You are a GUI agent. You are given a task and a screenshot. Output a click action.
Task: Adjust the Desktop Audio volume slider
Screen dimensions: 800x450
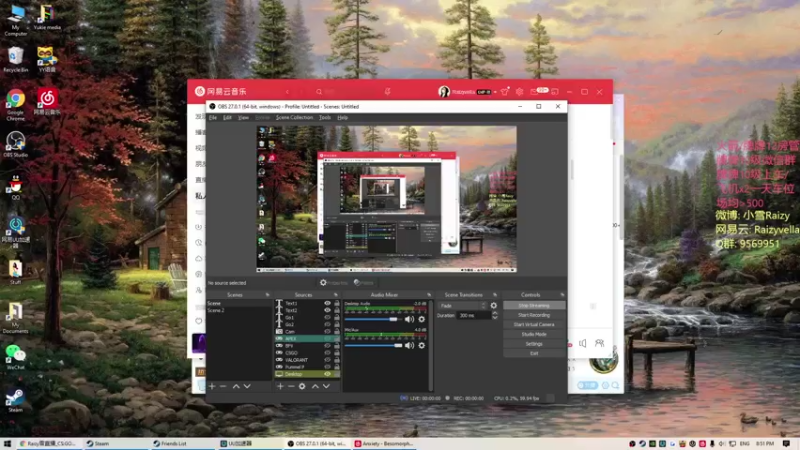coord(373,319)
